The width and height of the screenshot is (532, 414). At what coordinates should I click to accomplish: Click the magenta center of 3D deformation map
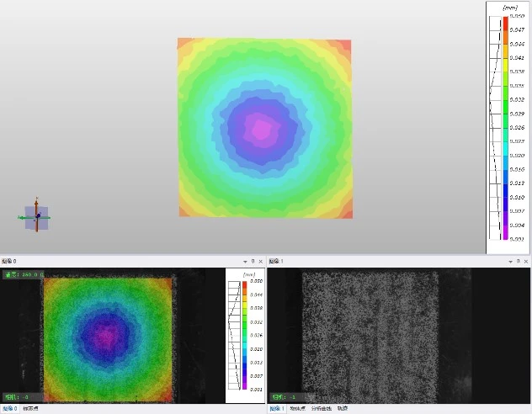click(262, 129)
